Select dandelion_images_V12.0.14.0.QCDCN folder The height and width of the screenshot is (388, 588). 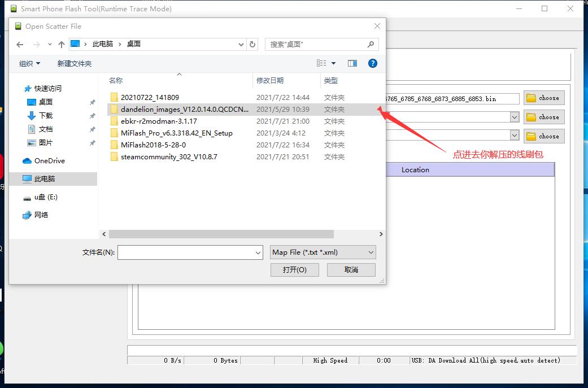[x=185, y=110]
